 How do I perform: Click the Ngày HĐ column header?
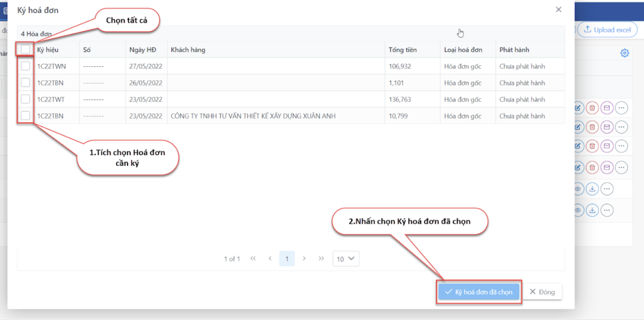(x=143, y=50)
